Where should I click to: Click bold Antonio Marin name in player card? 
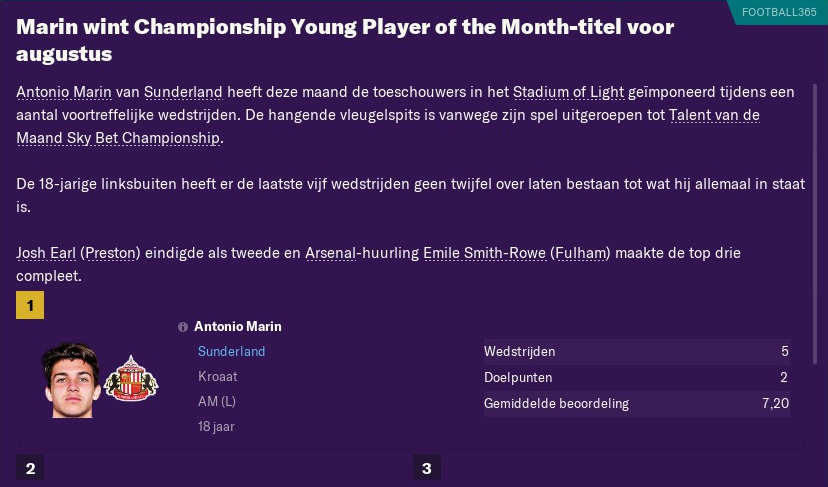[238, 327]
